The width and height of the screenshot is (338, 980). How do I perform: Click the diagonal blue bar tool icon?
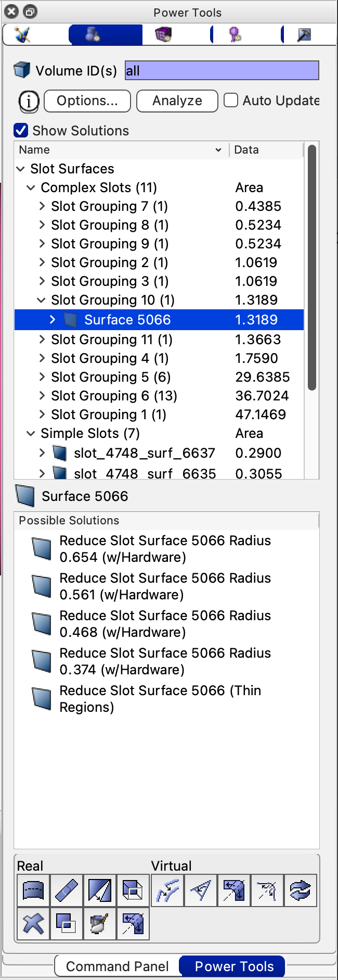point(66,890)
